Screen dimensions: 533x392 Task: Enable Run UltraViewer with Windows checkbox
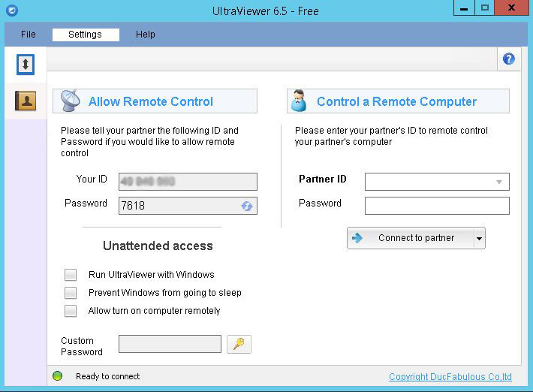(71, 275)
